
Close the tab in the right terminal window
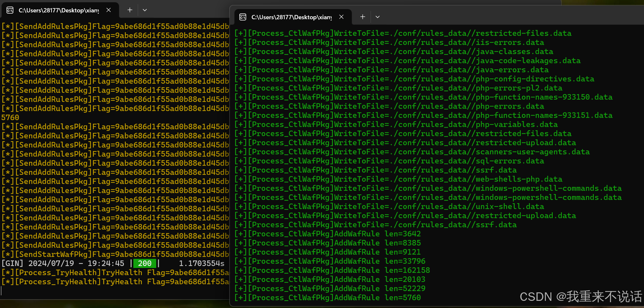(341, 17)
